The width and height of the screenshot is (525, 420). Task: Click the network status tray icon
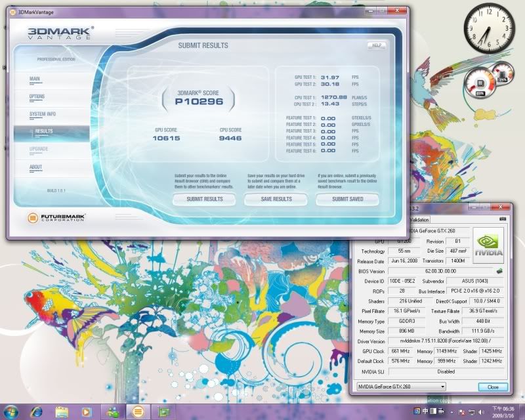click(x=472, y=412)
